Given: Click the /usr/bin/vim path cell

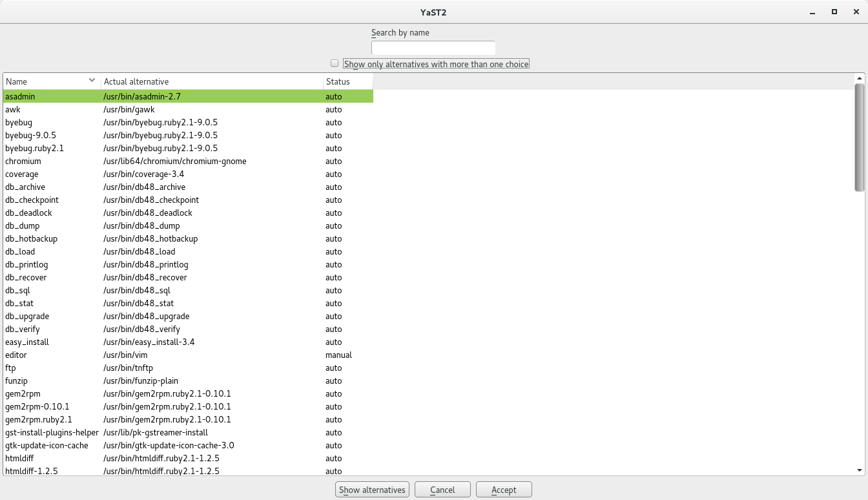Looking at the screenshot, I should click(126, 355).
